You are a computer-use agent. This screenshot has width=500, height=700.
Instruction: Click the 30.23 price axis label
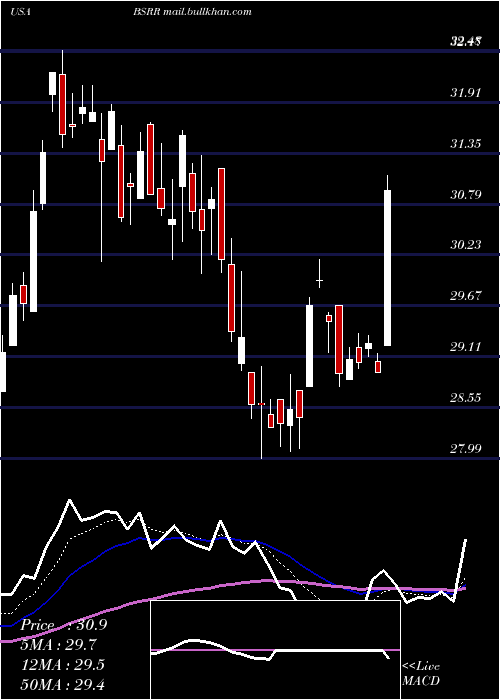[466, 245]
